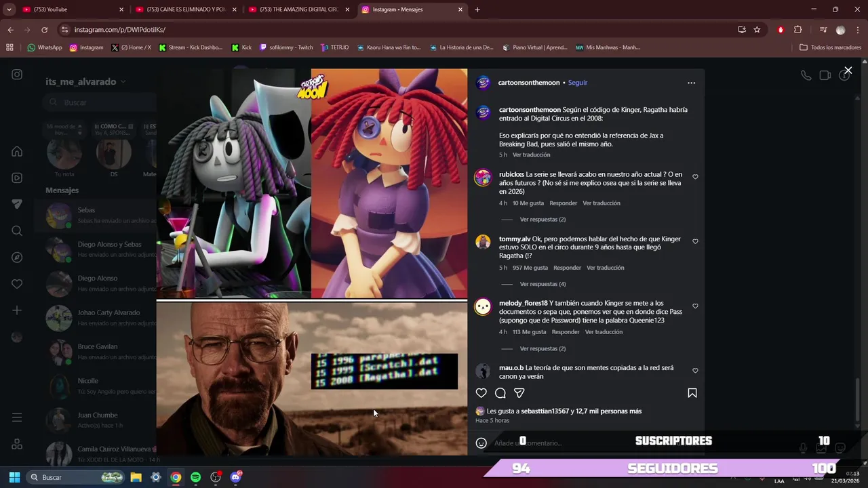Screen dimensions: 868x488
Task: Open the Sebas conversation
Action: pyautogui.click(x=95, y=215)
